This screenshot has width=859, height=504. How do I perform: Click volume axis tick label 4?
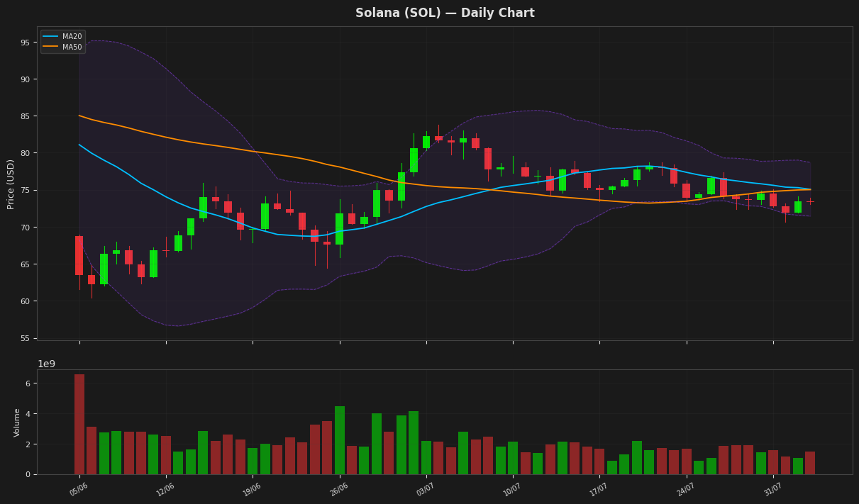[x=28, y=414]
